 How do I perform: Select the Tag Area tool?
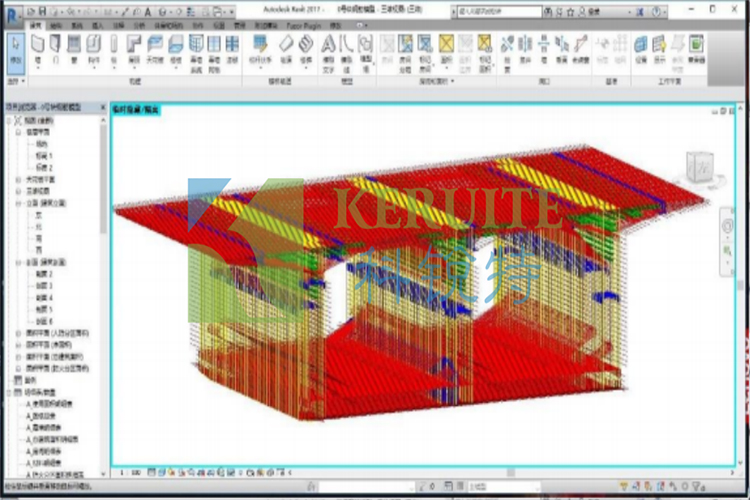pos(485,54)
